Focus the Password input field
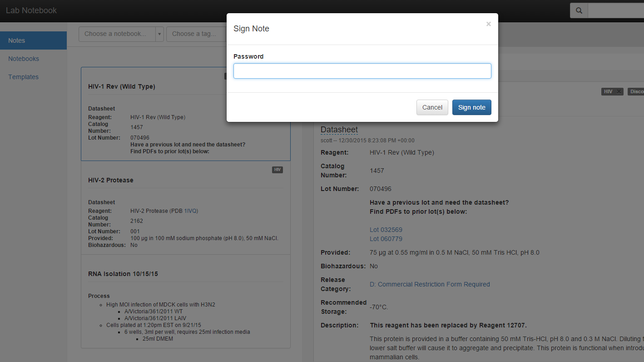 362,71
